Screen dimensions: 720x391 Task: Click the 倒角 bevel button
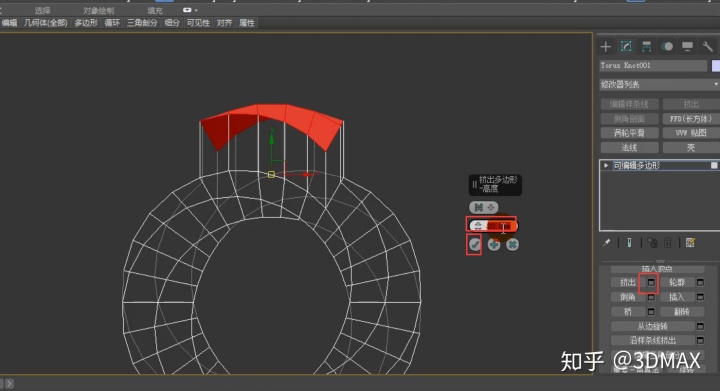(628, 297)
